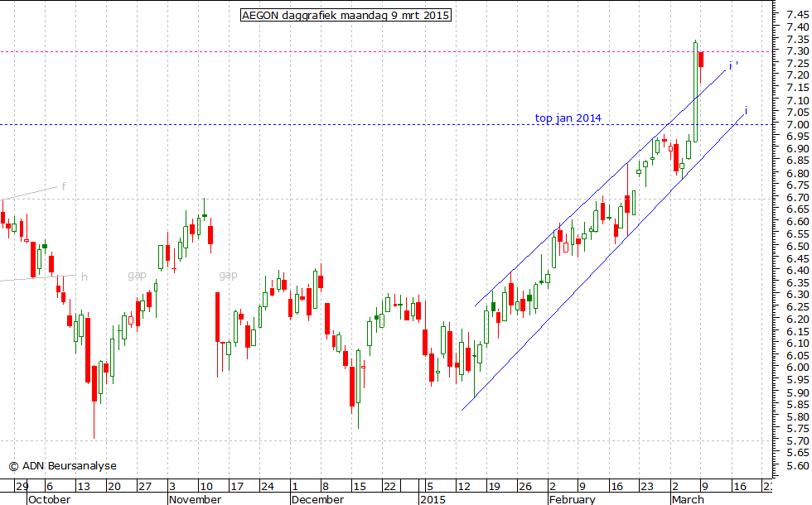
Task: Select the 5 date label in January 2015
Action: pyautogui.click(x=429, y=487)
